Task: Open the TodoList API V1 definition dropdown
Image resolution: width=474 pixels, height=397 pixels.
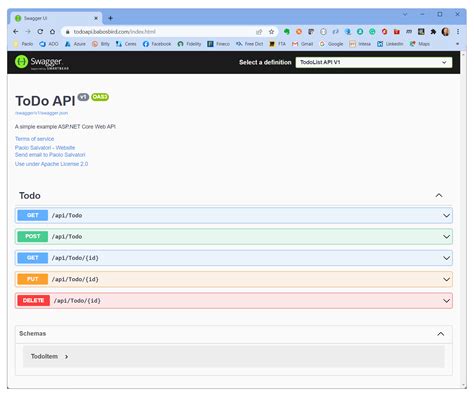Action: pos(374,62)
